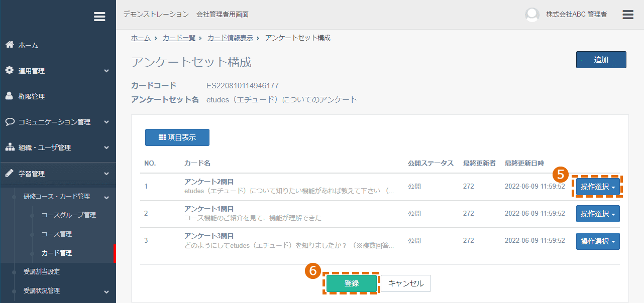
Task: Open 操作選択 dropdown for アンケート3問目
Action: click(x=598, y=241)
